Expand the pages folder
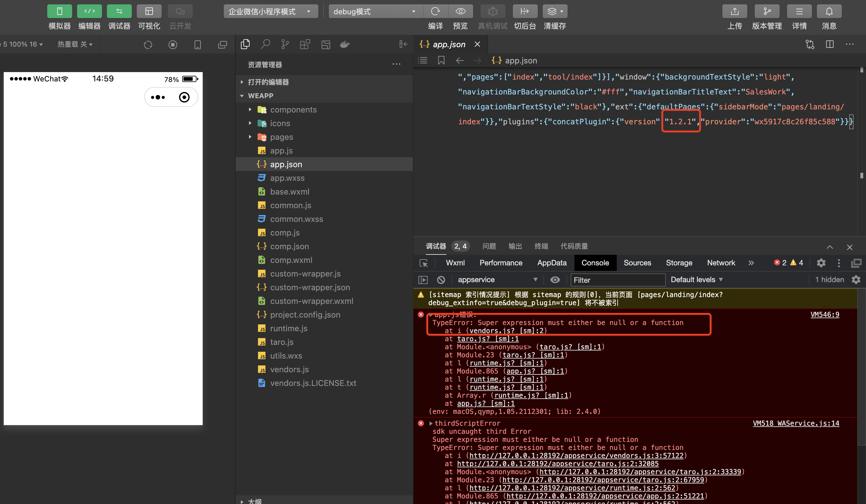This screenshot has height=504, width=866. (x=281, y=137)
